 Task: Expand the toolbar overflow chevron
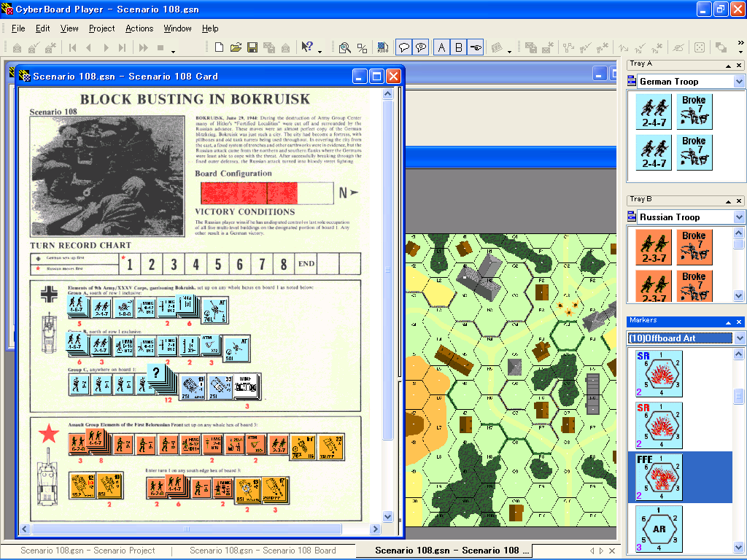(x=741, y=43)
